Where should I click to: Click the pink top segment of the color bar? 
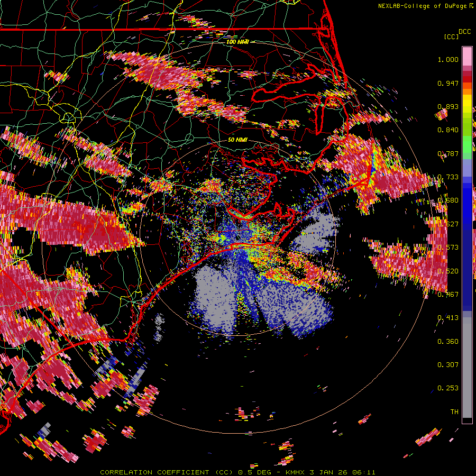click(x=467, y=56)
